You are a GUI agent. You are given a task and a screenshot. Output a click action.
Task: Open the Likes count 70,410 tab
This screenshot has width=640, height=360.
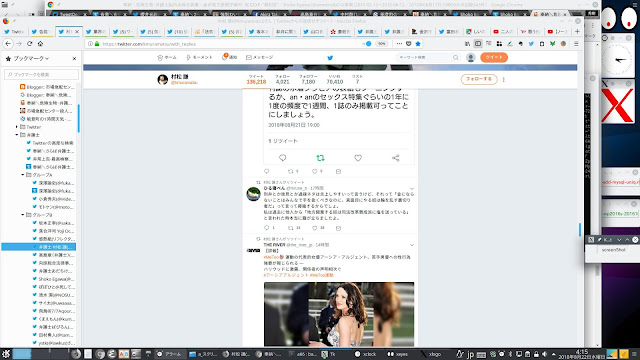[x=334, y=79]
